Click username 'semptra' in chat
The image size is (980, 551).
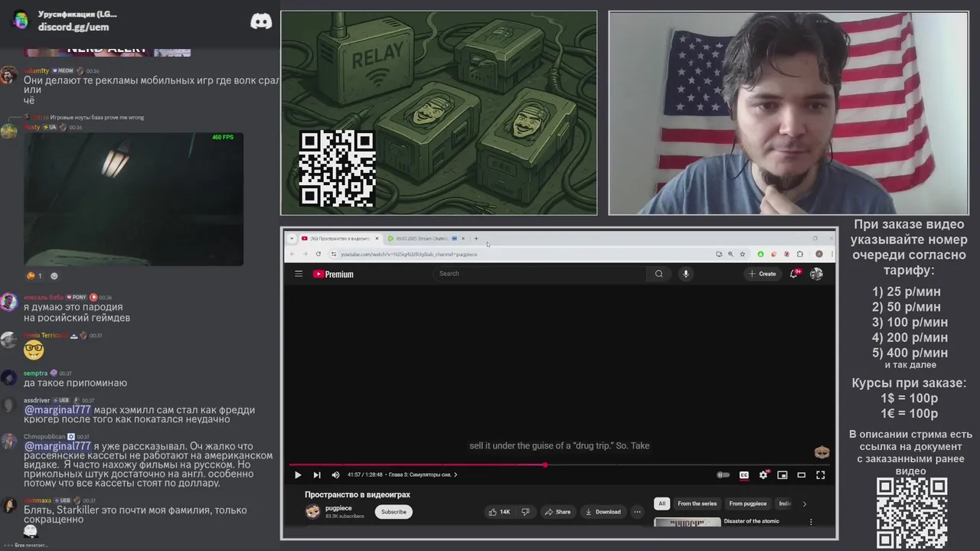point(35,373)
